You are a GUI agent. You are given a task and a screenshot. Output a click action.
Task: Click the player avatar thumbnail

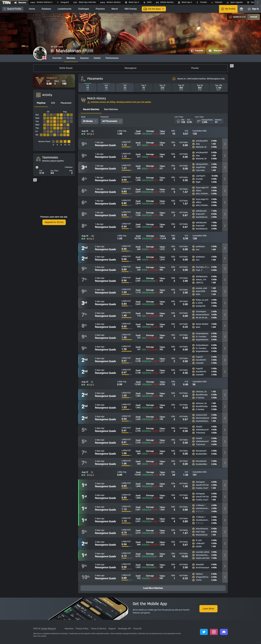point(40,53)
